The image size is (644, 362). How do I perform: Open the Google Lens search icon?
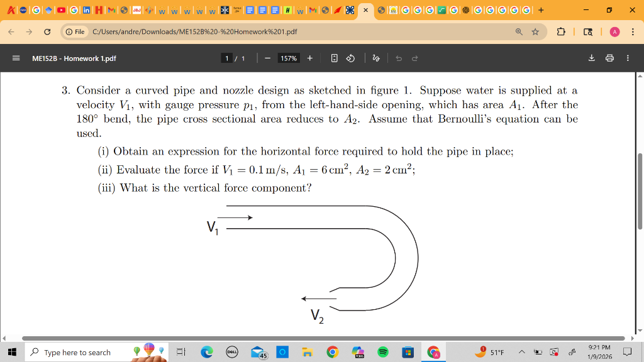[588, 31]
